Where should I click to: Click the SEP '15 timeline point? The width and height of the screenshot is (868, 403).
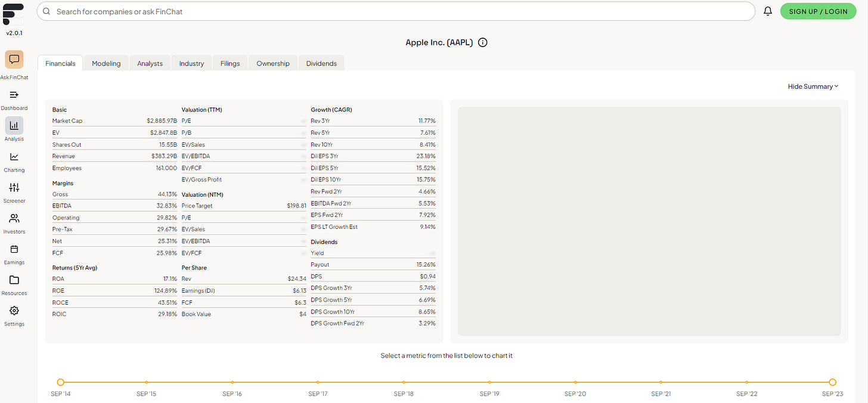click(x=146, y=382)
